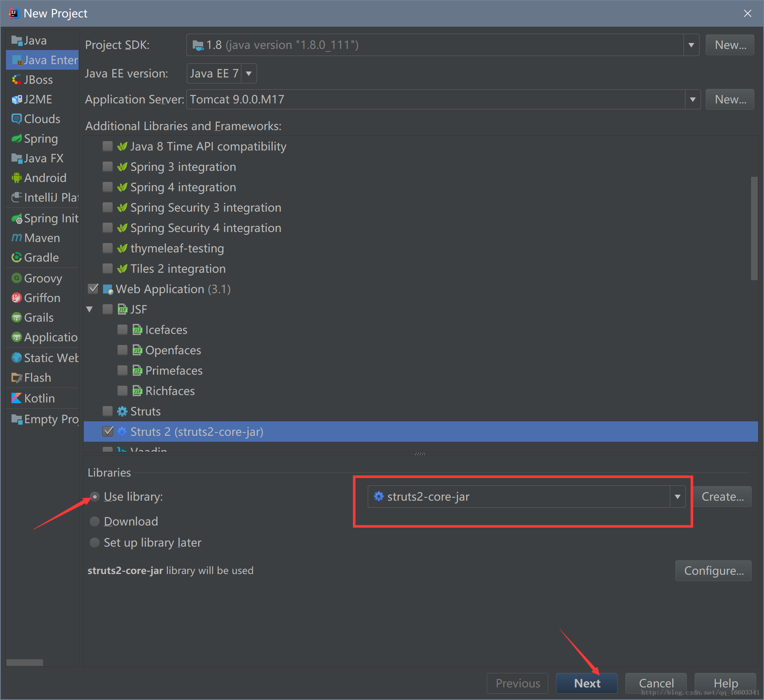
Task: Click the frameworks list vertical scrollbar
Action: point(754,228)
